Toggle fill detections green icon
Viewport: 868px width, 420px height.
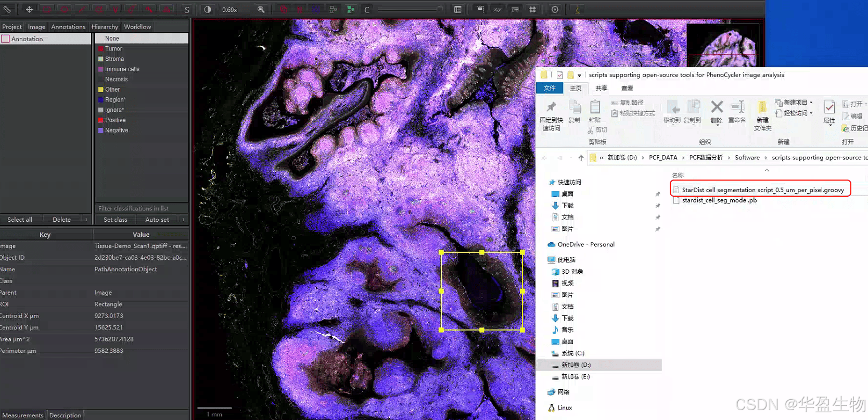(350, 9)
